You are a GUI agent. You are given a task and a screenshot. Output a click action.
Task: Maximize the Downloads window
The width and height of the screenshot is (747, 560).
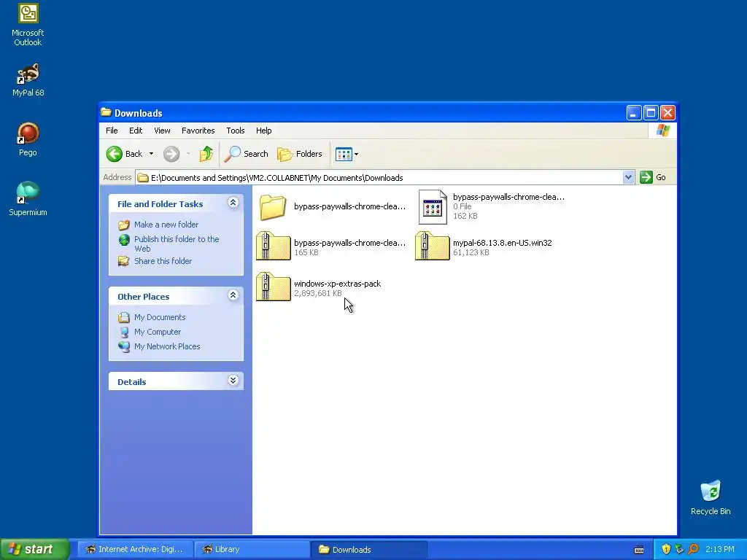click(x=651, y=113)
